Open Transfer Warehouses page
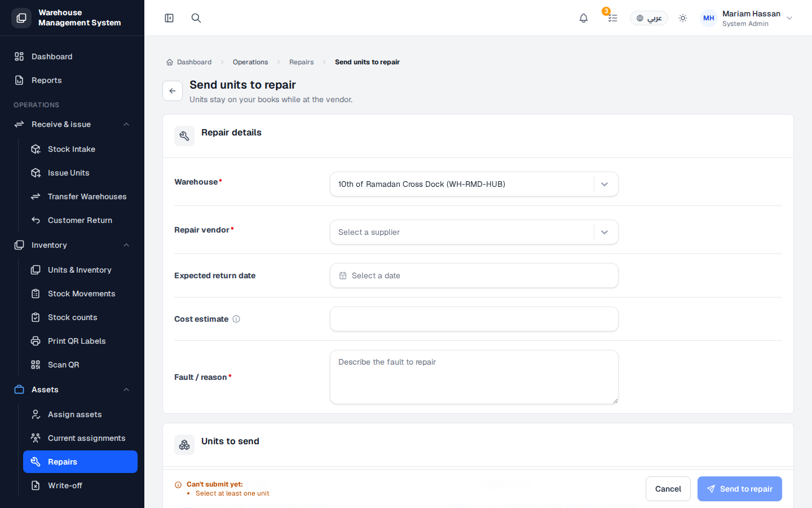This screenshot has width=812, height=508. (80, 196)
